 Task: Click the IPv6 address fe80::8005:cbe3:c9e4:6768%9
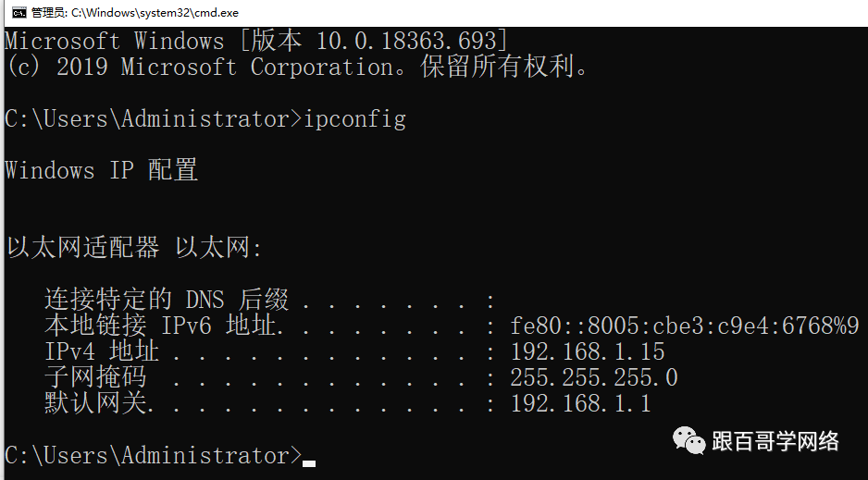tap(684, 326)
